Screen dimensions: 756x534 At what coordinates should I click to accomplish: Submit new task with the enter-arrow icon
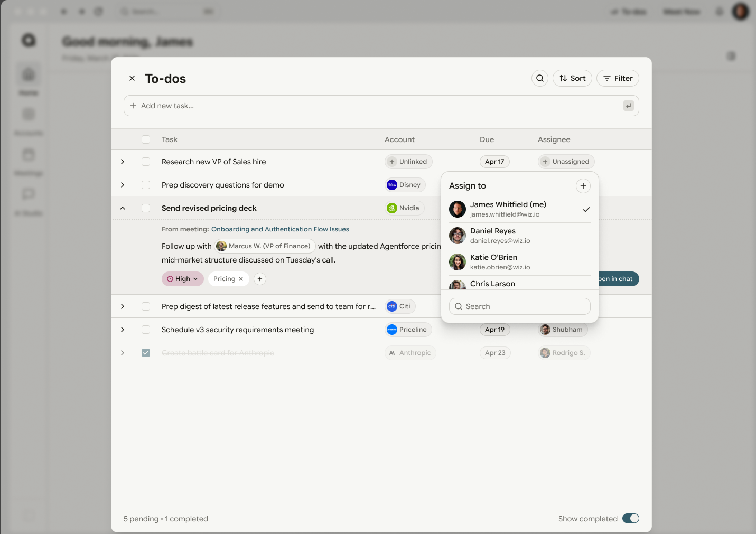pyautogui.click(x=629, y=106)
